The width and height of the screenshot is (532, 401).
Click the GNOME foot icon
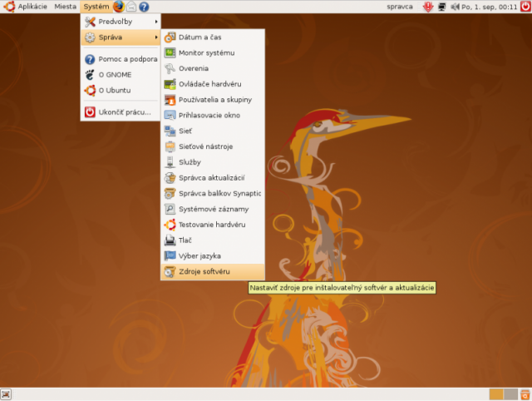[x=90, y=75]
